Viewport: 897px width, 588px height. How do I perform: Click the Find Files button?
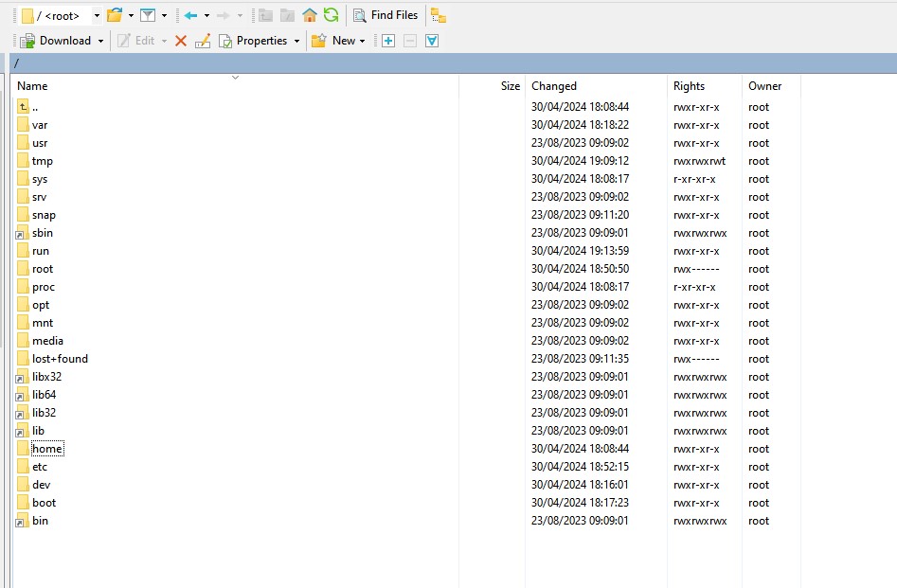click(386, 15)
